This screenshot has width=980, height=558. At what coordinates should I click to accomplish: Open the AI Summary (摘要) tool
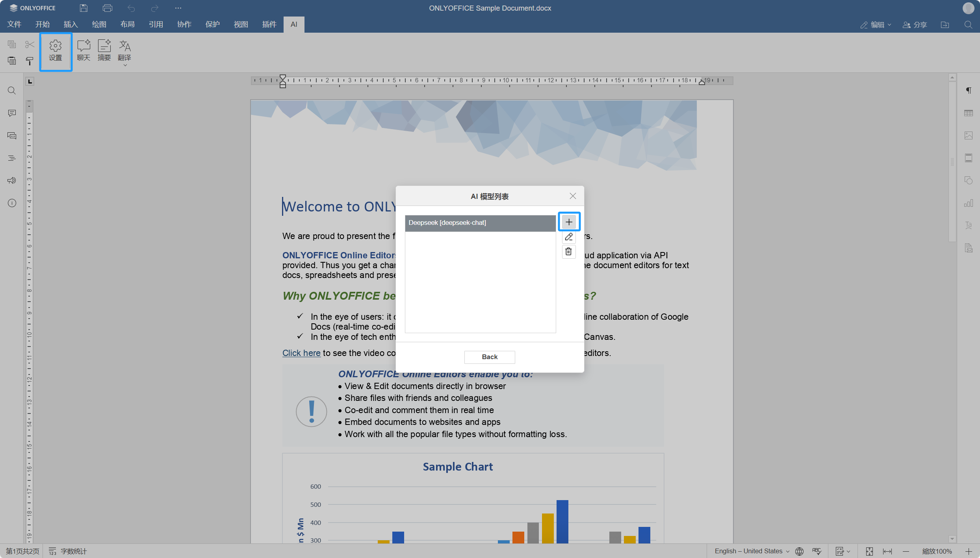(x=104, y=50)
